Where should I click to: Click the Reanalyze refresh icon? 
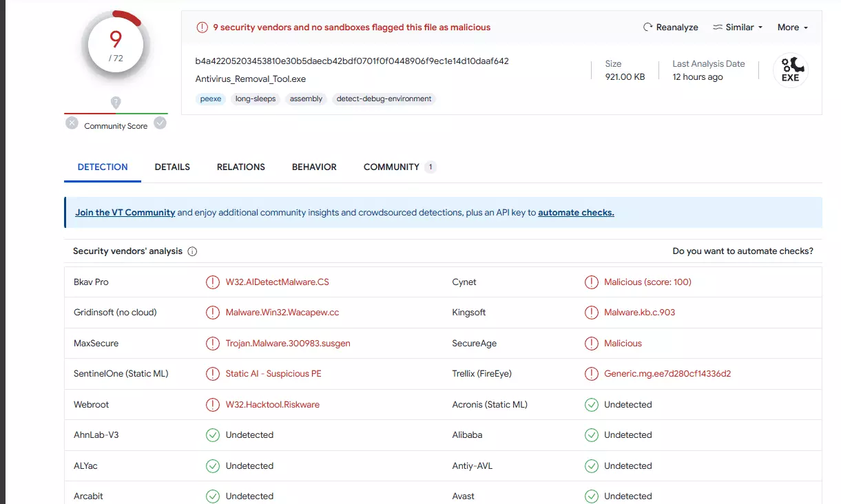[647, 28]
